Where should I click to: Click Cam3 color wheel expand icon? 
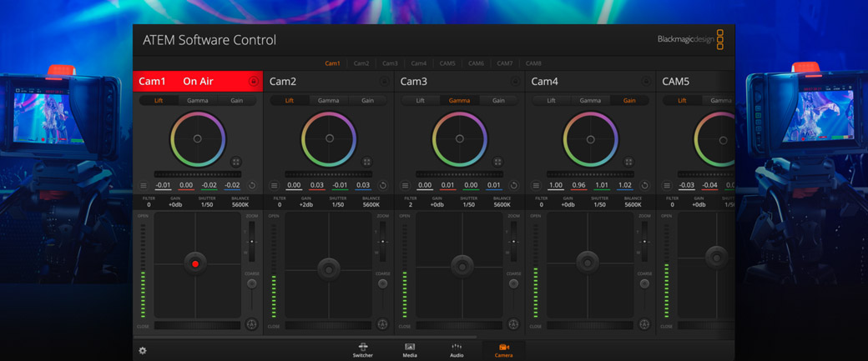(x=497, y=163)
